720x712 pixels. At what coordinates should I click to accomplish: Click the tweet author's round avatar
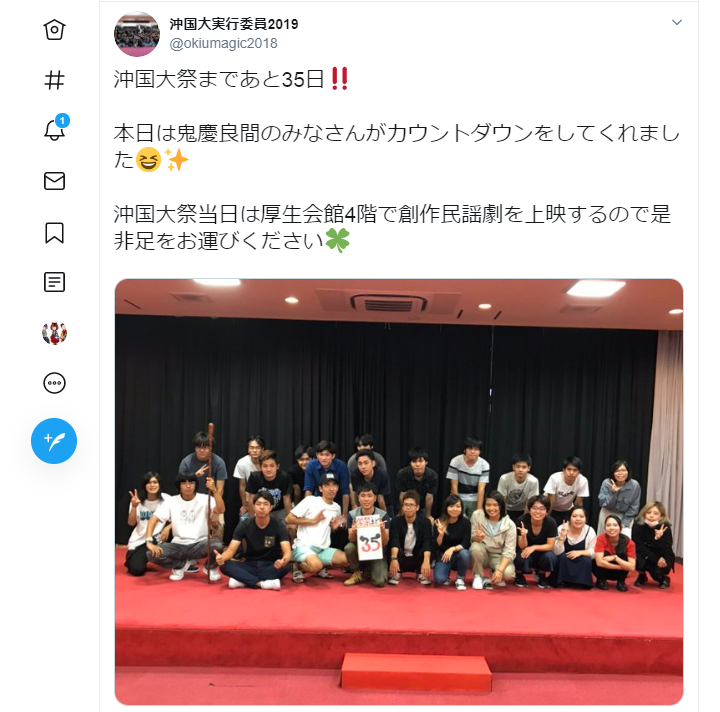click(x=137, y=34)
